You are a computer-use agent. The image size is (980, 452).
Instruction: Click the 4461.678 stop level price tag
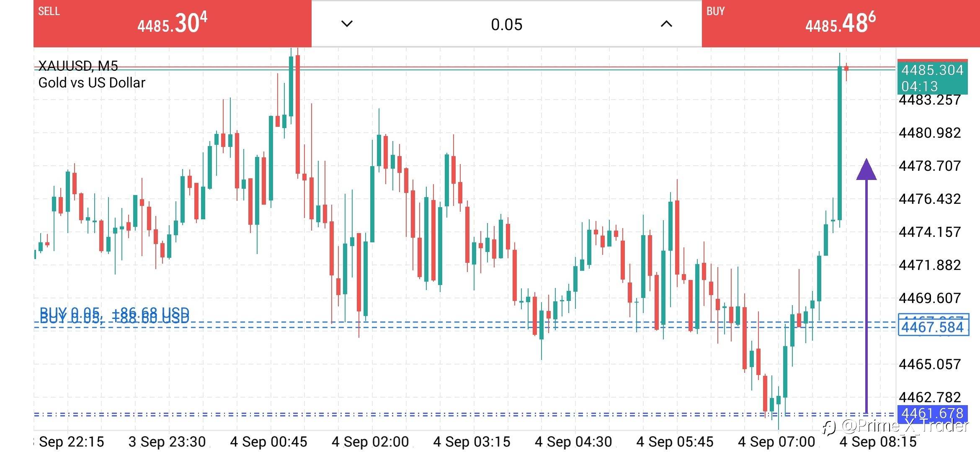[x=932, y=413]
